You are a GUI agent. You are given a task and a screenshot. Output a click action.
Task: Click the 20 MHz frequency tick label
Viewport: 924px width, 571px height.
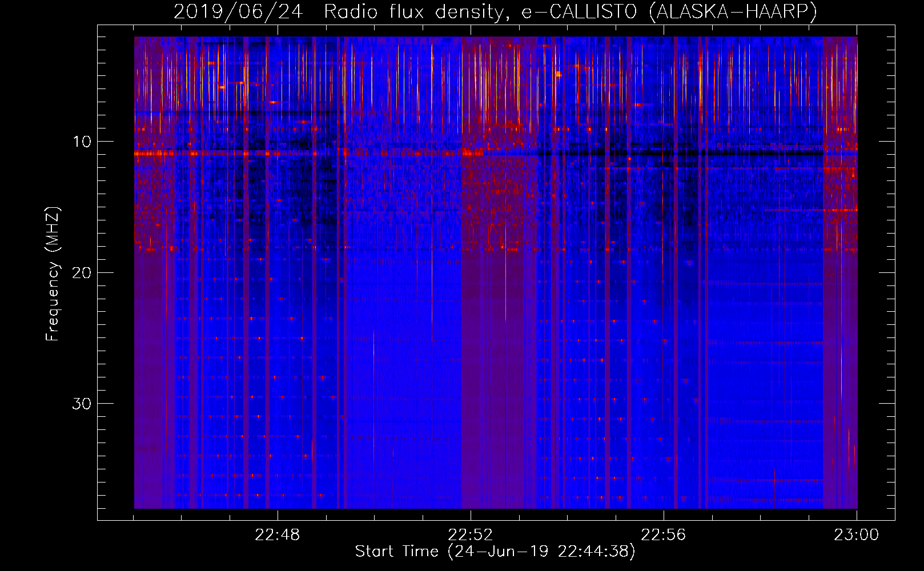click(x=82, y=272)
